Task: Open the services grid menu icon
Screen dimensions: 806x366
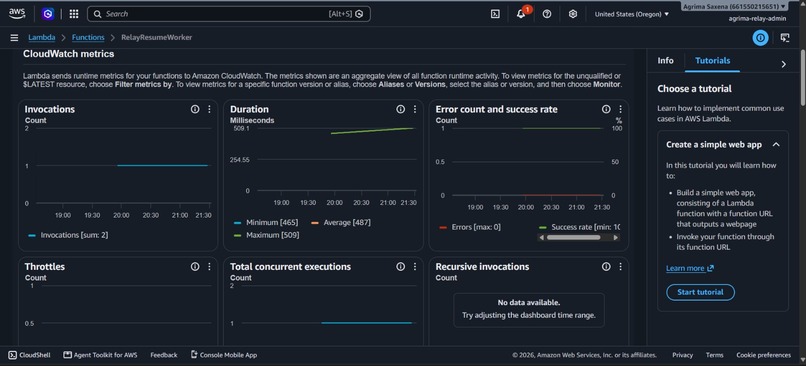Action: [74, 14]
